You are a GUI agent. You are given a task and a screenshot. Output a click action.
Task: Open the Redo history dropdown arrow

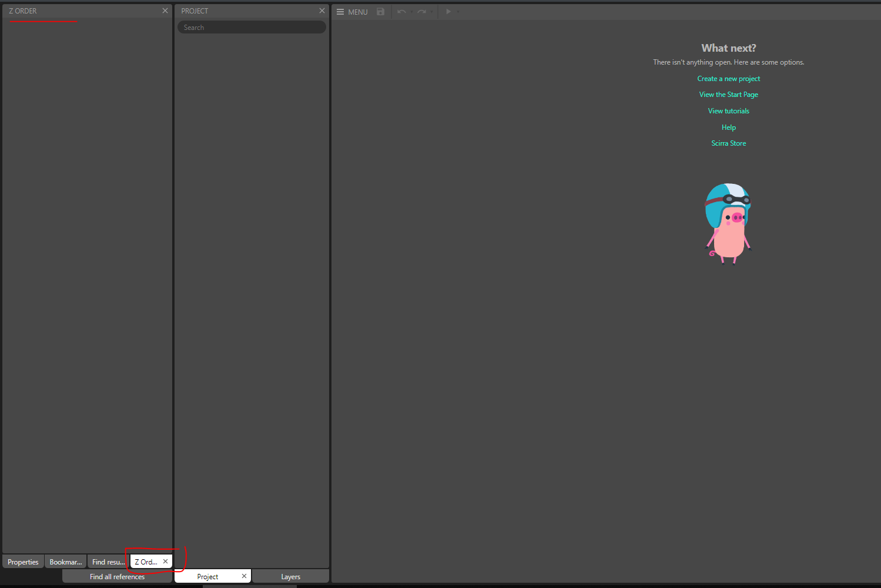(432, 11)
